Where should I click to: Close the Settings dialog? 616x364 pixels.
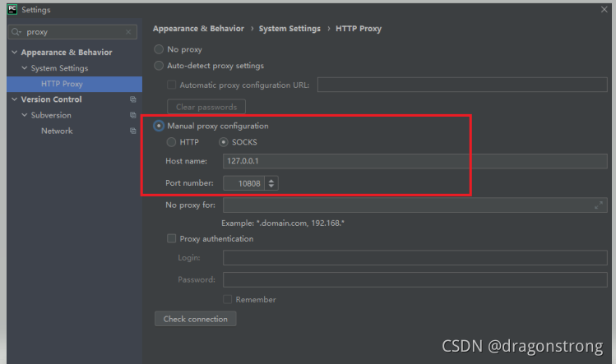(604, 9)
